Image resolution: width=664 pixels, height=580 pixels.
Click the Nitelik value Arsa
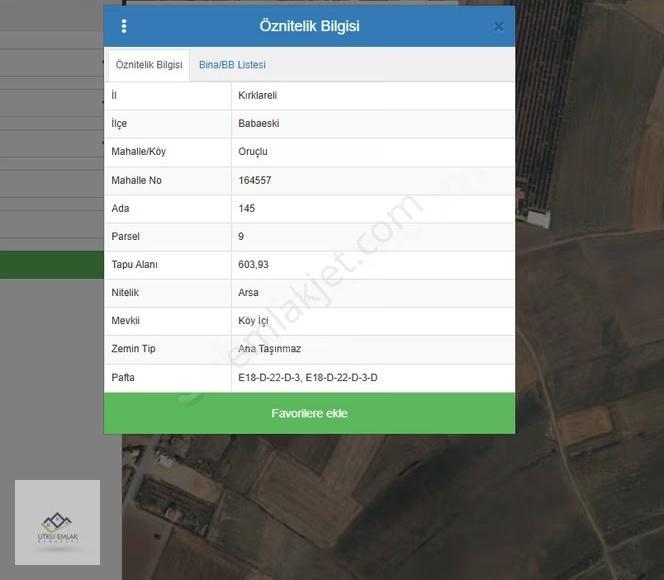(248, 293)
